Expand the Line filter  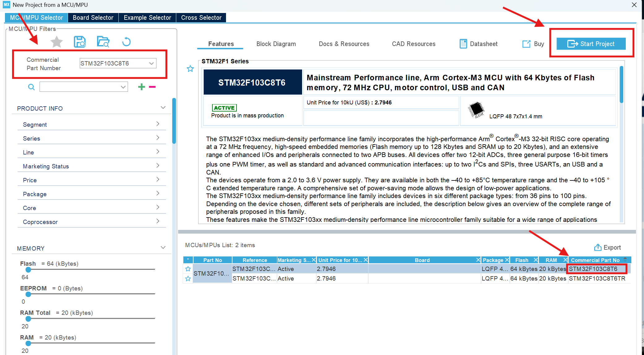coord(158,152)
